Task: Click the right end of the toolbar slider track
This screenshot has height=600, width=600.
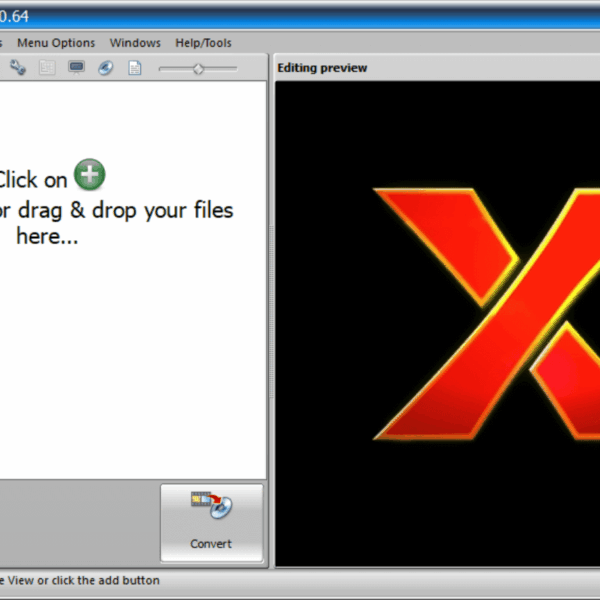Action: pyautogui.click(x=235, y=68)
